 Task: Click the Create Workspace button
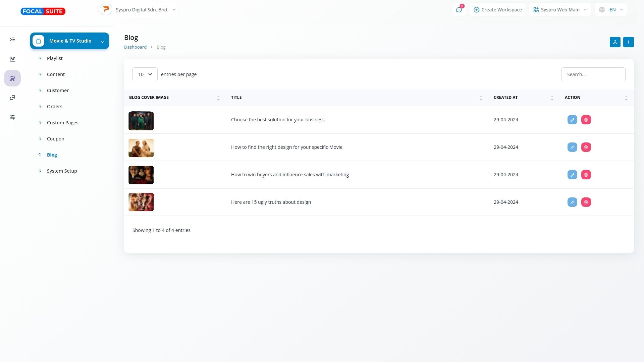tap(498, 10)
